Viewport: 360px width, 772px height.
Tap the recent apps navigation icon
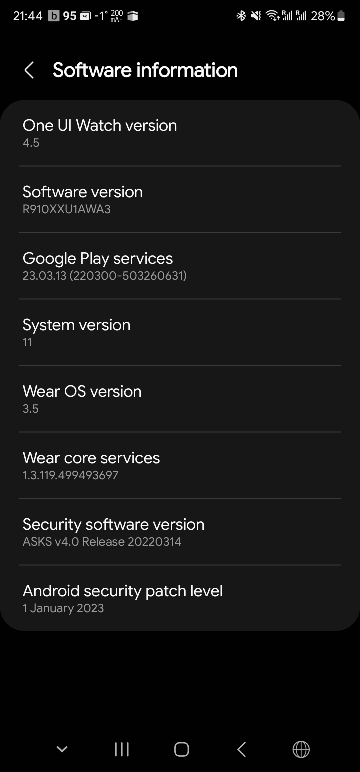pyautogui.click(x=121, y=749)
